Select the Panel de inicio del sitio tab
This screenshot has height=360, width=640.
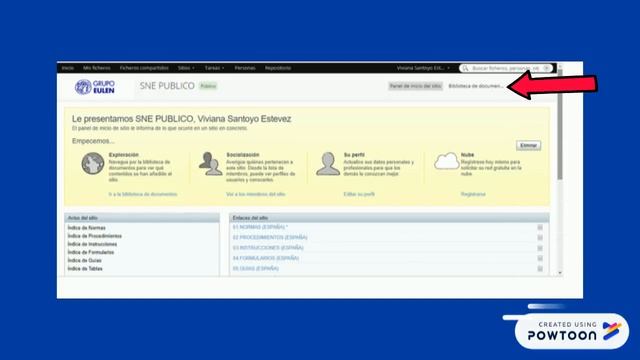(416, 86)
